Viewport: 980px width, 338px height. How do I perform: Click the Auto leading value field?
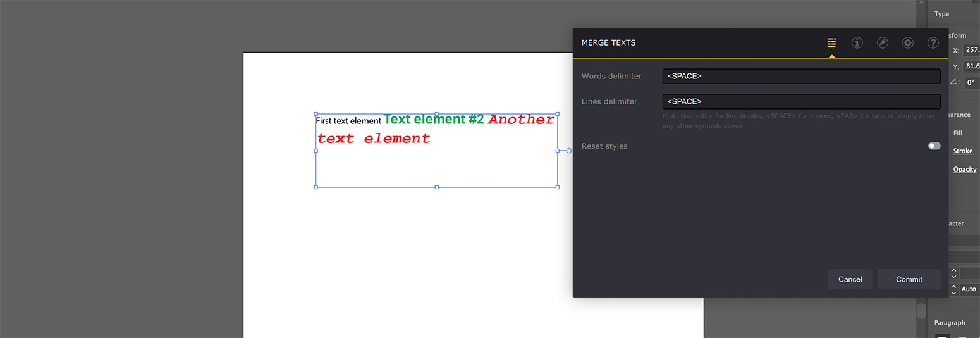click(x=969, y=289)
